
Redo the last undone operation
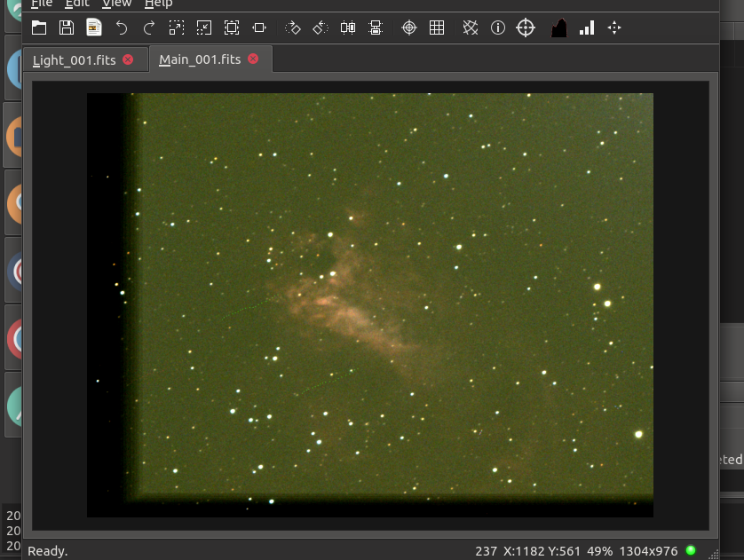click(x=149, y=28)
